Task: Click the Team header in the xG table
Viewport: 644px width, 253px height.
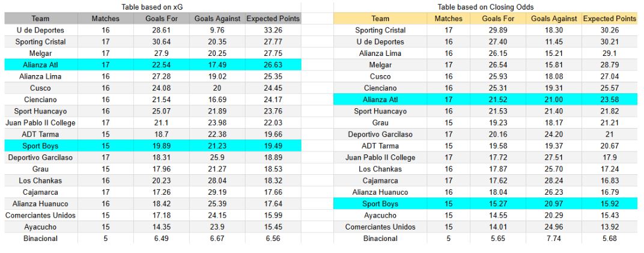Action: click(40, 19)
